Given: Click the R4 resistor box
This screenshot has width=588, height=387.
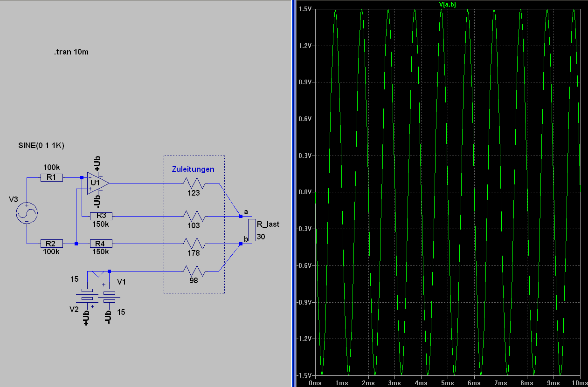Looking at the screenshot, I should (101, 244).
